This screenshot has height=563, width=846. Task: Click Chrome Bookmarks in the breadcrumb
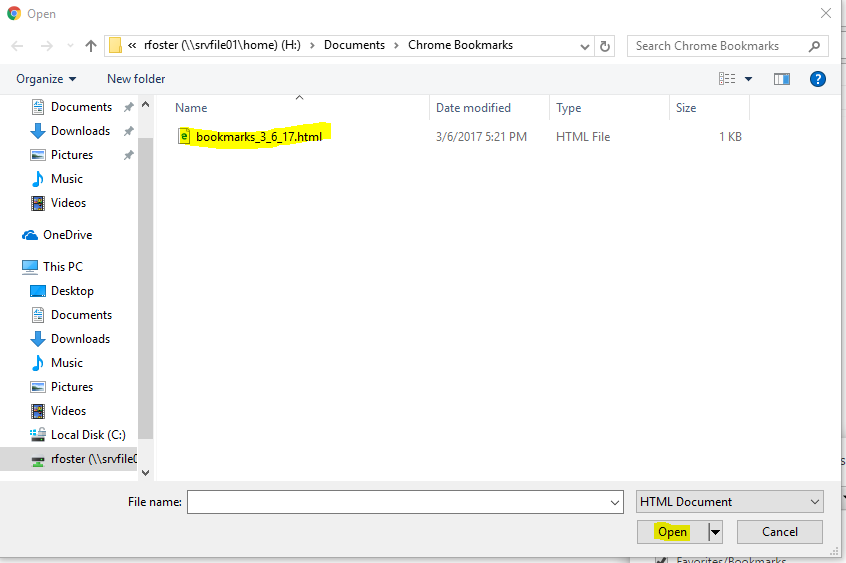pos(460,45)
